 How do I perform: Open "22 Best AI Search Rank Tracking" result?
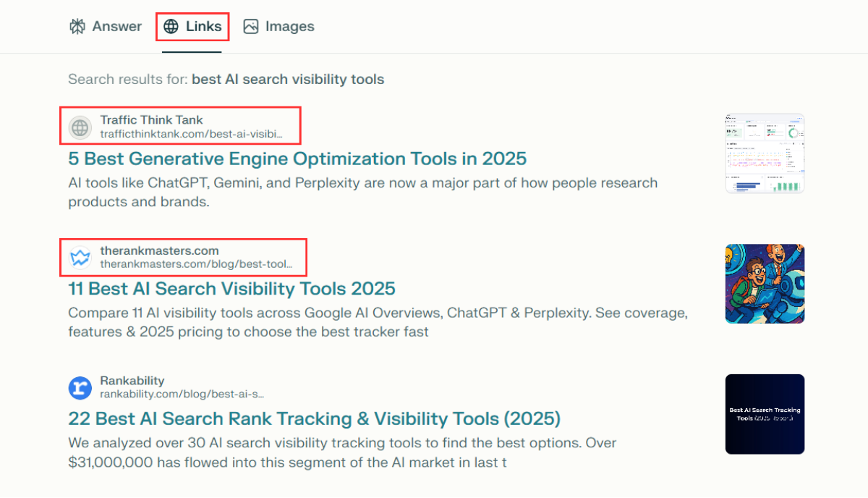[x=314, y=419]
